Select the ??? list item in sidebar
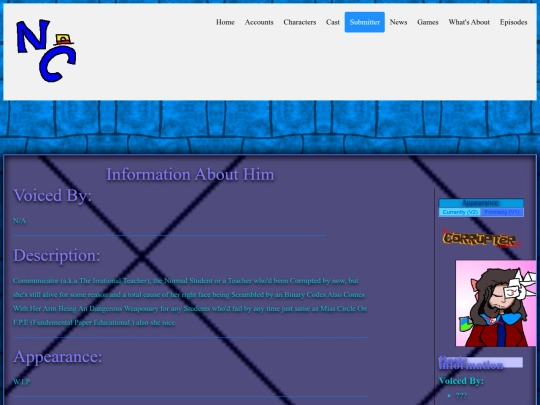This screenshot has height=405, width=540. (461, 395)
